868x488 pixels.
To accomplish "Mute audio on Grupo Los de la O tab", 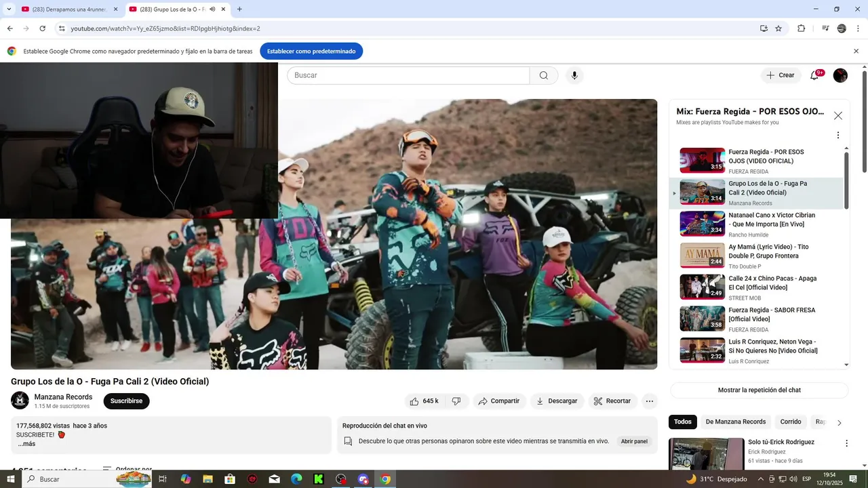I will (x=213, y=9).
